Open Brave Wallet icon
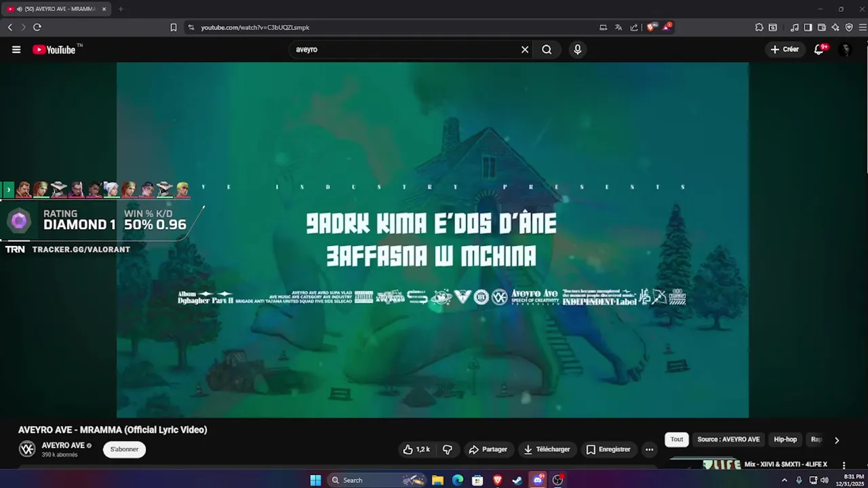 point(822,27)
